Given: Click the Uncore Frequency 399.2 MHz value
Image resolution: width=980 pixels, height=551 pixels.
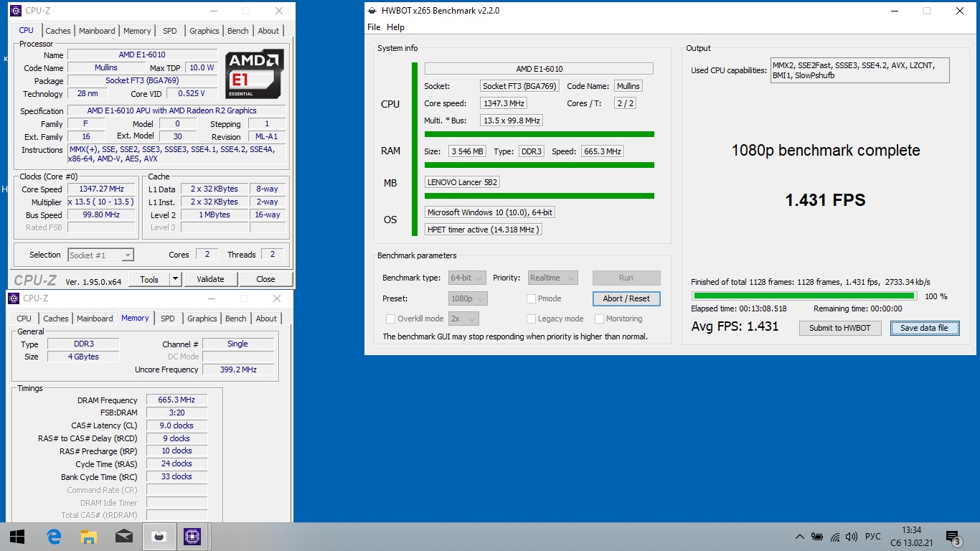Looking at the screenshot, I should coord(238,369).
